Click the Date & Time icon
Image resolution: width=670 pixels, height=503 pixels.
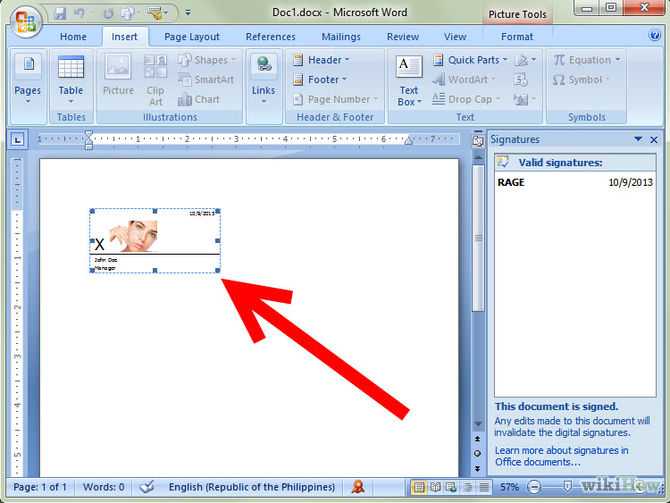(520, 79)
